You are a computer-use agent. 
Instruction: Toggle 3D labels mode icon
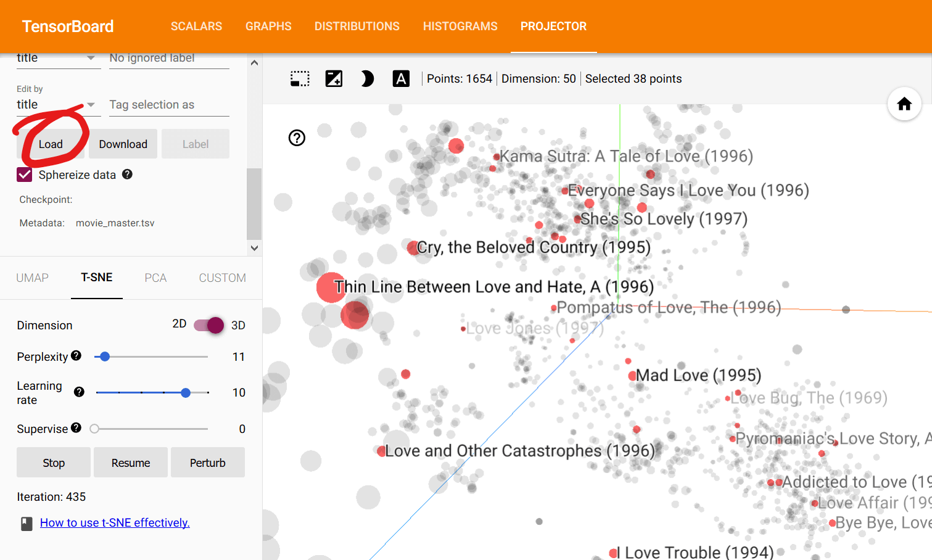[x=401, y=79]
